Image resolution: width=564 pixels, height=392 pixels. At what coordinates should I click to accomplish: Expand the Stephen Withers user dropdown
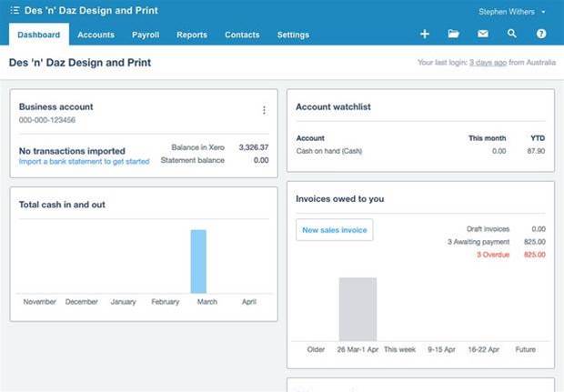click(512, 12)
